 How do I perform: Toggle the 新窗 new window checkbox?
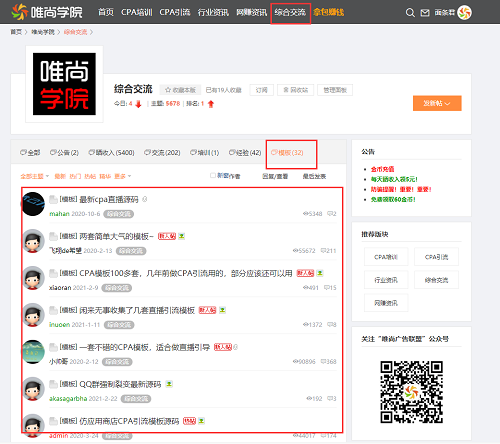coord(213,175)
